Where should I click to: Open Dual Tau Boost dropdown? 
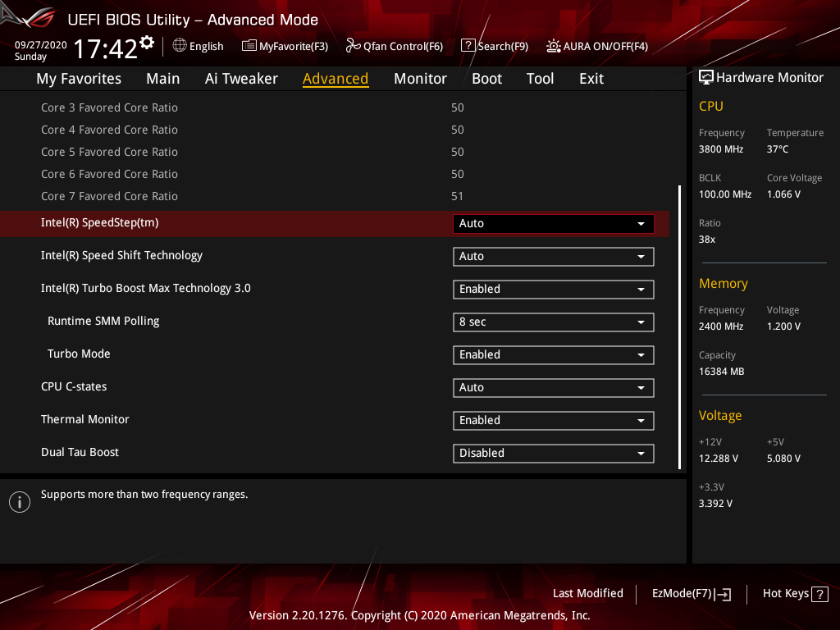[554, 453]
